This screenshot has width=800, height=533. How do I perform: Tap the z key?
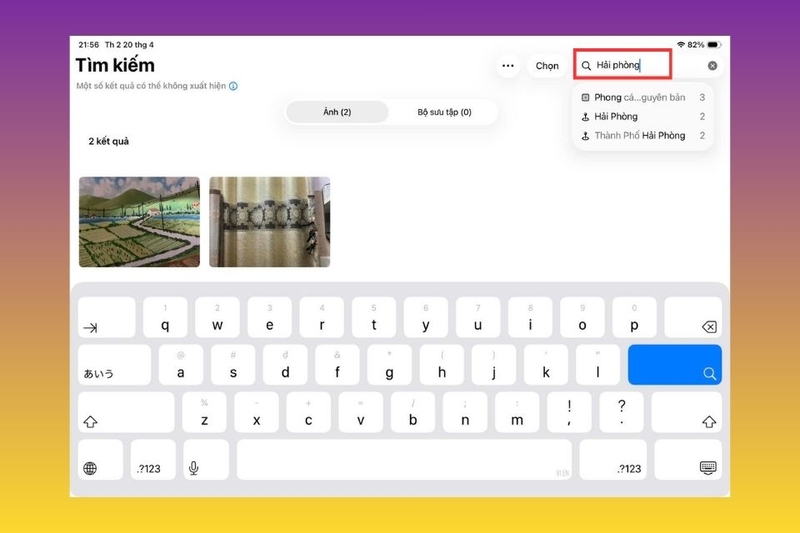click(204, 412)
